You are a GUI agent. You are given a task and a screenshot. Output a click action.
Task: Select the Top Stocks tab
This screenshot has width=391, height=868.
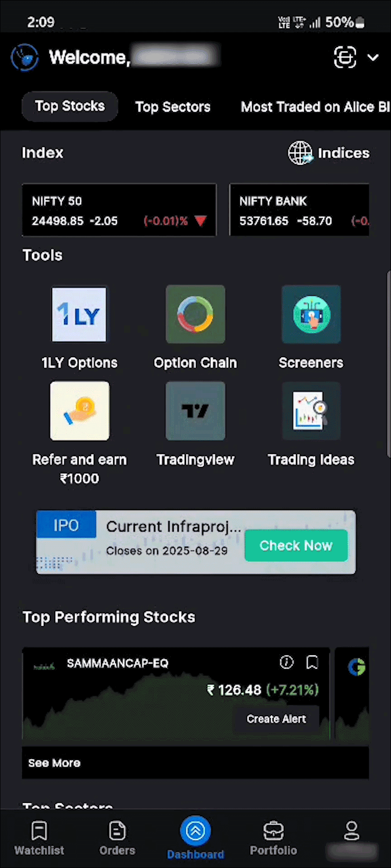click(x=70, y=106)
